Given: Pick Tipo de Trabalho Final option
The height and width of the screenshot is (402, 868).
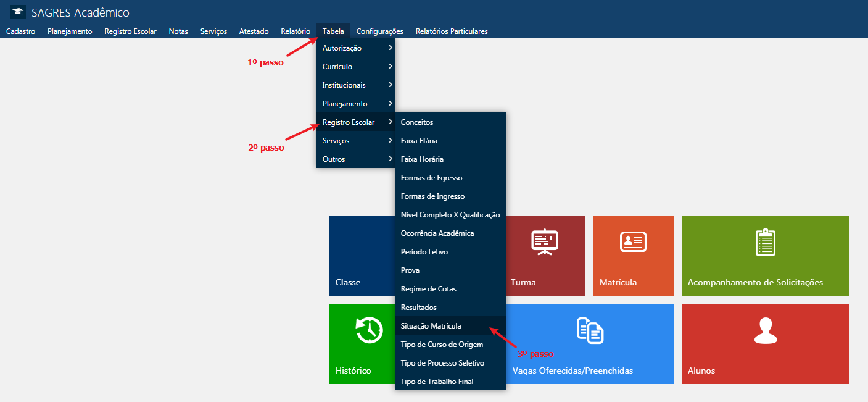Looking at the screenshot, I should (437, 382).
